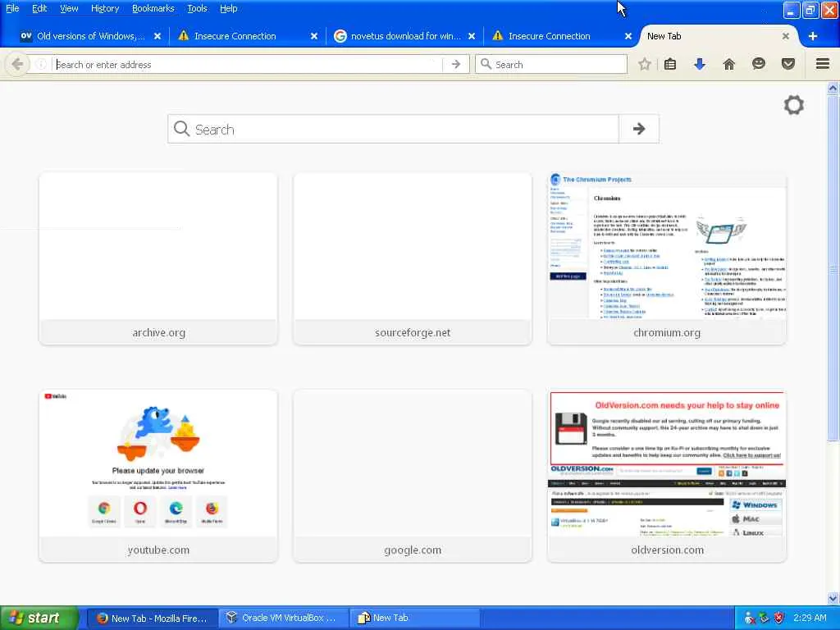The height and width of the screenshot is (630, 840).
Task: Open the Edit menu
Action: pyautogui.click(x=39, y=8)
